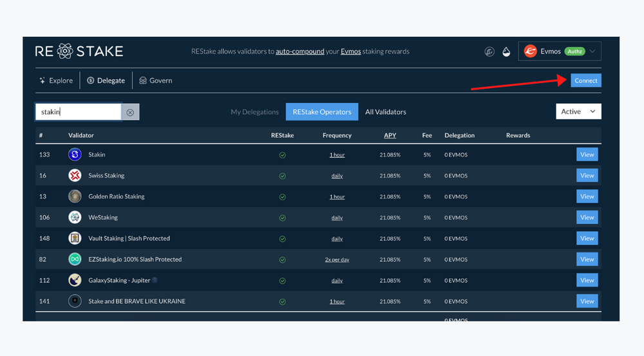644x356 pixels.
Task: Click the EZStaking.io validator logo
Action: click(x=75, y=259)
